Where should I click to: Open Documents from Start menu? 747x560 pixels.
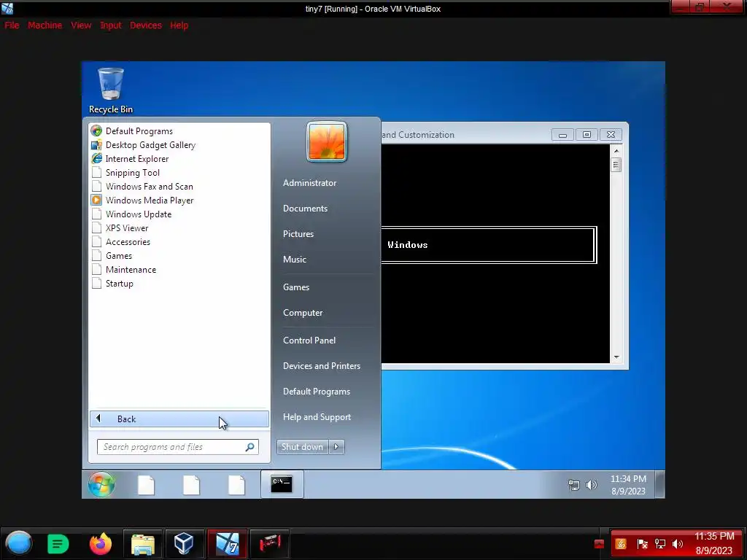click(x=306, y=209)
